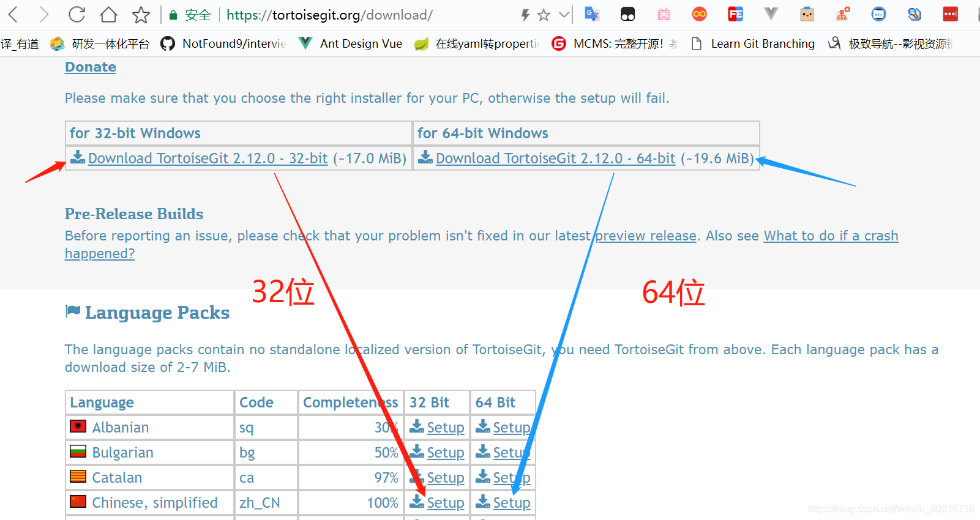
Task: Click the browser forward arrow
Action: [43, 15]
